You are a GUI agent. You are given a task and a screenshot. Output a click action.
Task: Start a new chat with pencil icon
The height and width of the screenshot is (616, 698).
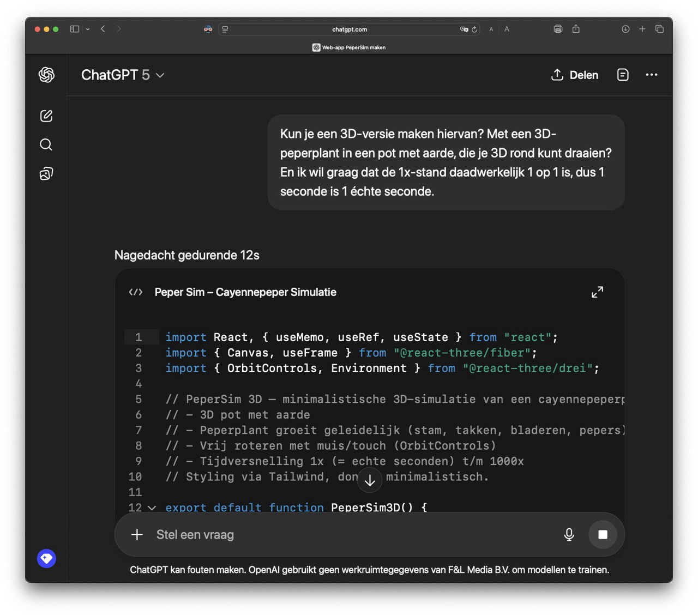[x=46, y=116]
